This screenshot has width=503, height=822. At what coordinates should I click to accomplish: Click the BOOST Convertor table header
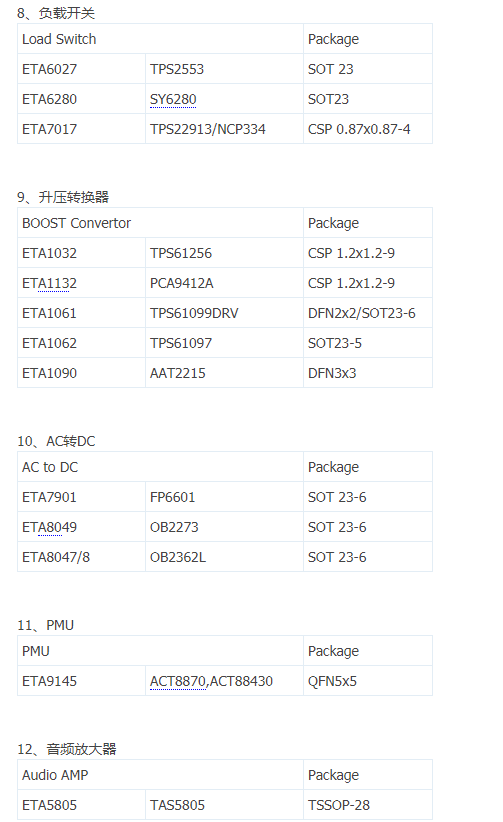(x=160, y=223)
